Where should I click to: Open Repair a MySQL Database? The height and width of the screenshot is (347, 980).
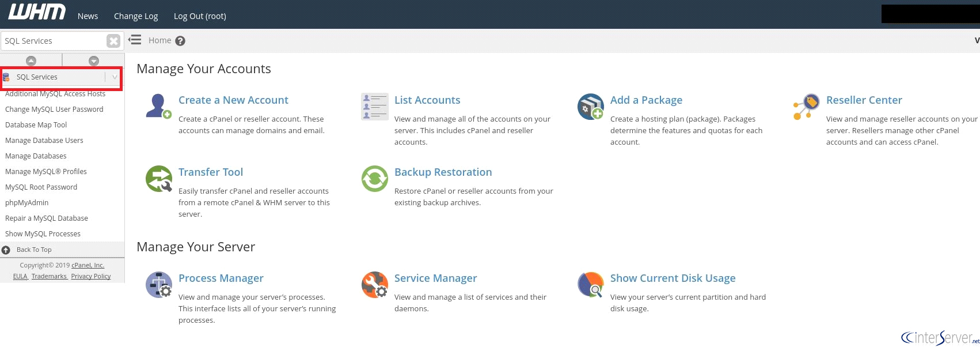47,218
